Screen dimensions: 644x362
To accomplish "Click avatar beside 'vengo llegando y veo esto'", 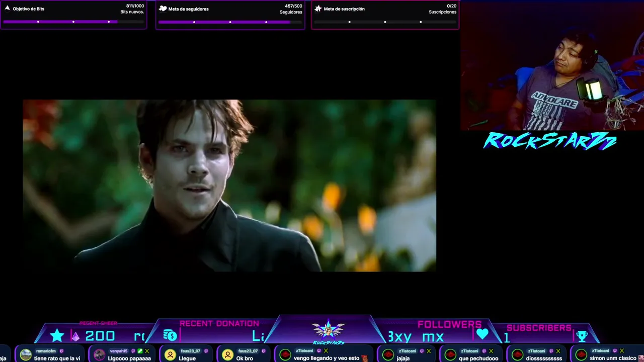I will [285, 355].
